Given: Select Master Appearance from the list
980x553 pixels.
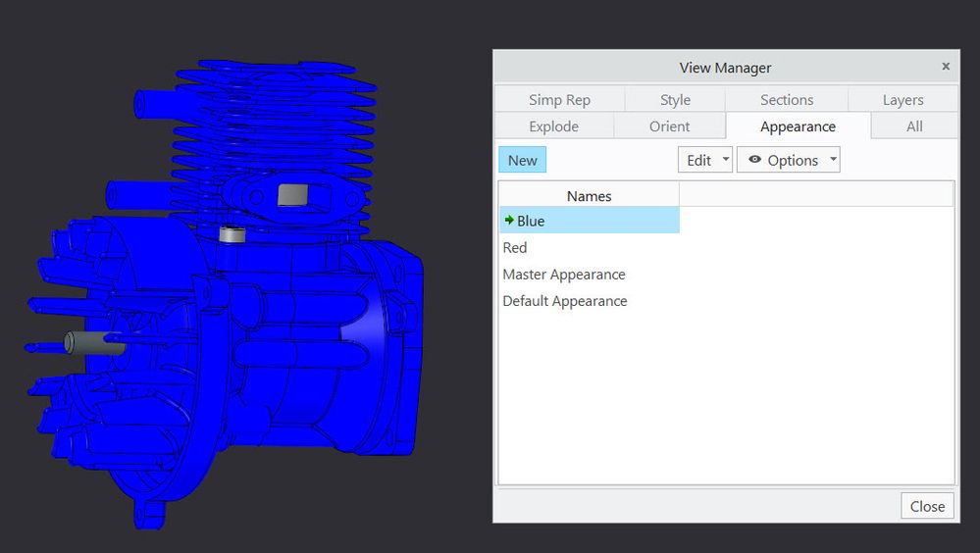Looking at the screenshot, I should (x=563, y=275).
